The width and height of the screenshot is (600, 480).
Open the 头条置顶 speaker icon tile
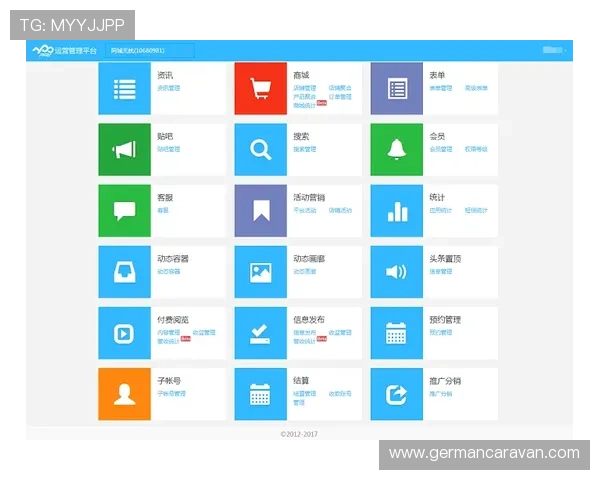point(396,272)
